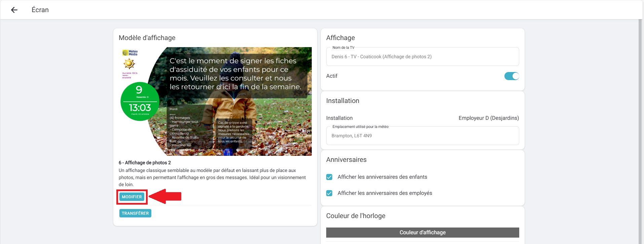Click the temperature 9 in green circle
The height and width of the screenshot is (244, 644).
[x=139, y=90]
